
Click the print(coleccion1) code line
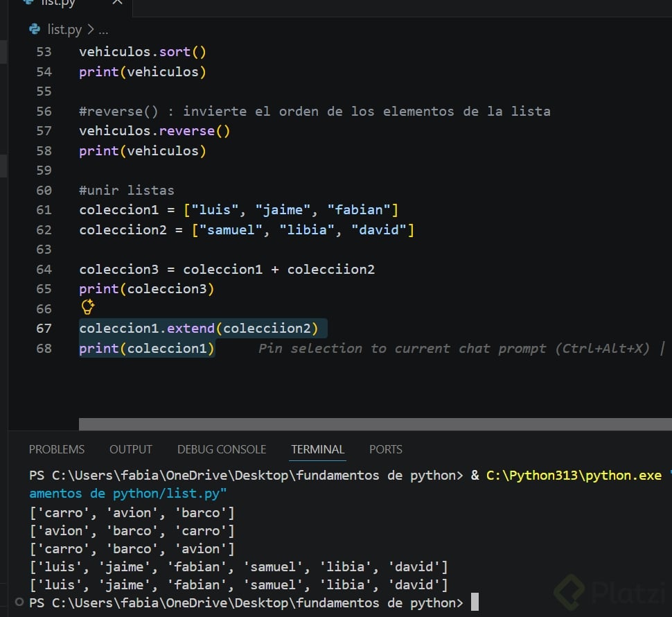pyautogui.click(x=147, y=348)
